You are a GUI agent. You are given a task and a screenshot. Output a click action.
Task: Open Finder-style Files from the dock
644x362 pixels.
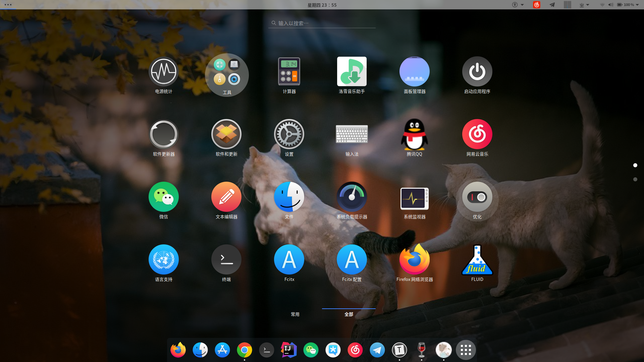tap(200, 350)
